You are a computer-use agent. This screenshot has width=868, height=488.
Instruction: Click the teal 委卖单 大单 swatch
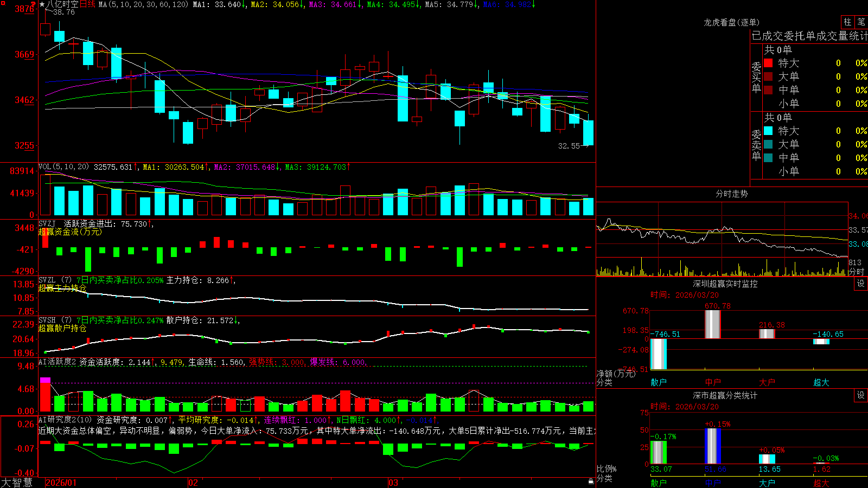pos(768,144)
